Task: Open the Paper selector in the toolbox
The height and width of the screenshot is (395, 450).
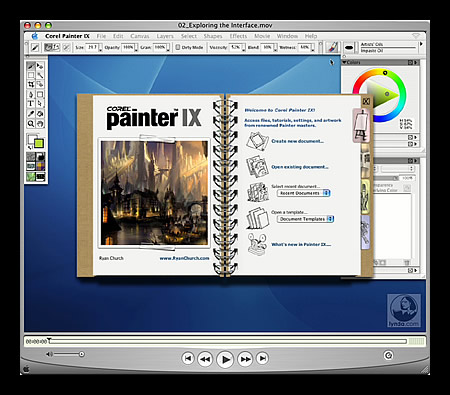Action: 31,156
